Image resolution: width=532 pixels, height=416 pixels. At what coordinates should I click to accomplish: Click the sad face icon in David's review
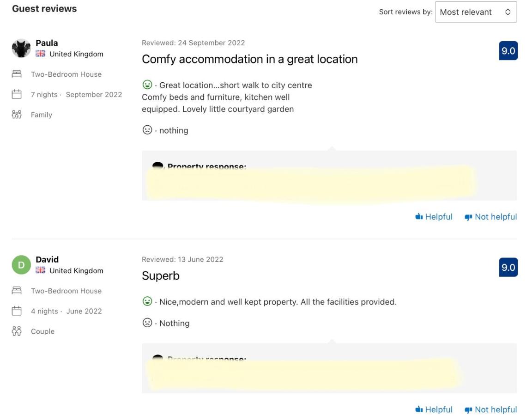click(147, 323)
